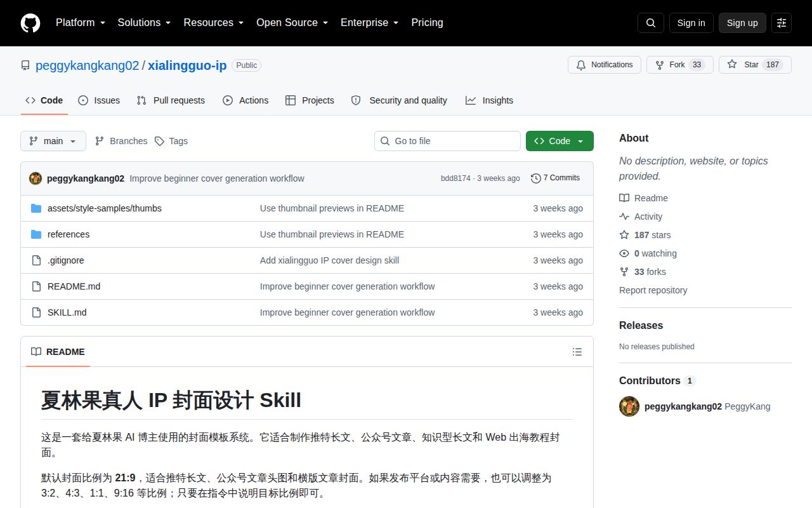Expand the Enterprise menu
The image size is (812, 508).
[x=370, y=23]
